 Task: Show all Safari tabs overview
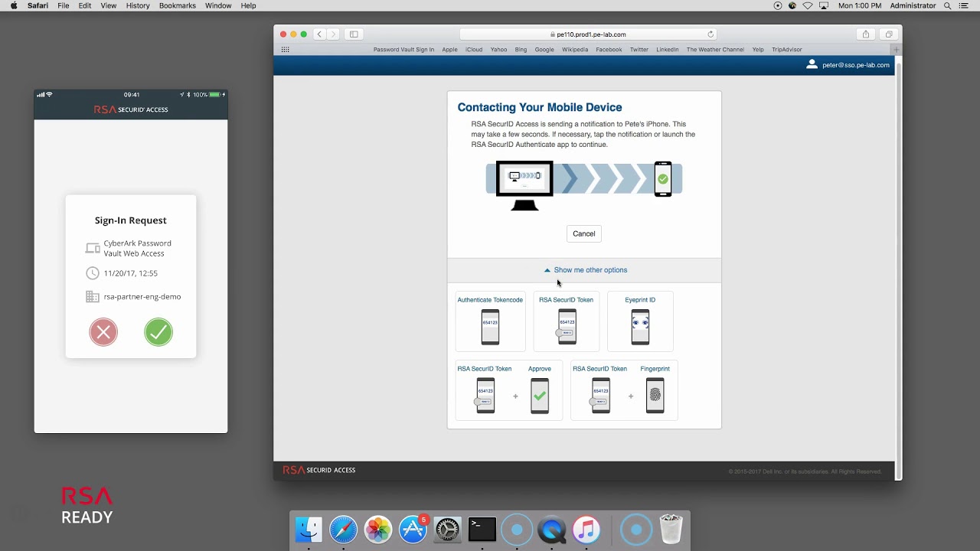(x=889, y=34)
